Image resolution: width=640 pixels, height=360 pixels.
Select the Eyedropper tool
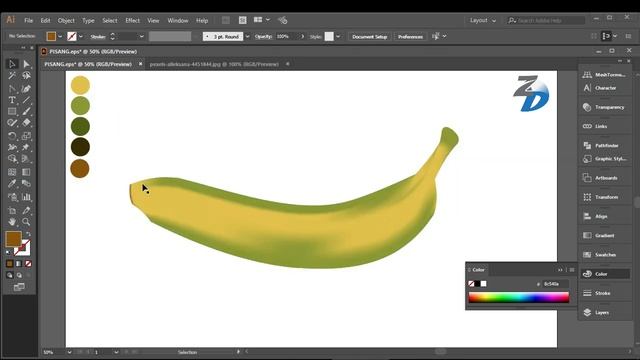point(12,183)
